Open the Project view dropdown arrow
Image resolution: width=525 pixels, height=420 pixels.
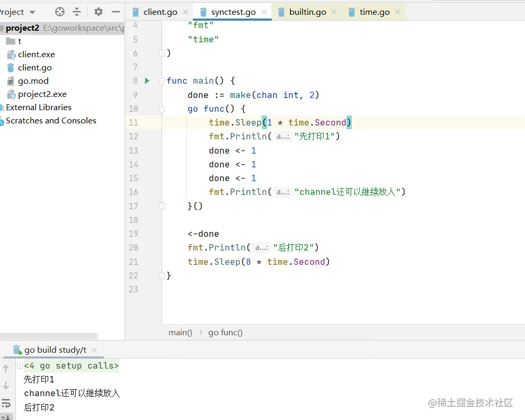pyautogui.click(x=32, y=12)
